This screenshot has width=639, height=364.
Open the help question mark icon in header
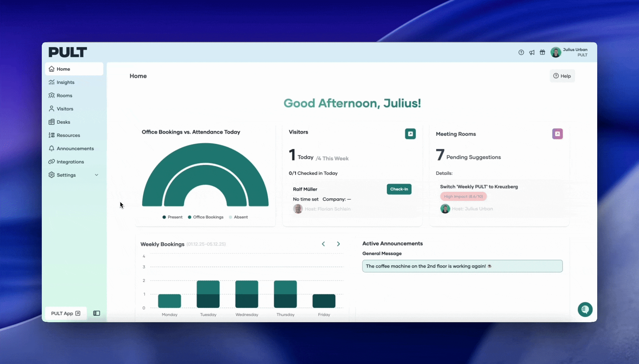pos(521,52)
